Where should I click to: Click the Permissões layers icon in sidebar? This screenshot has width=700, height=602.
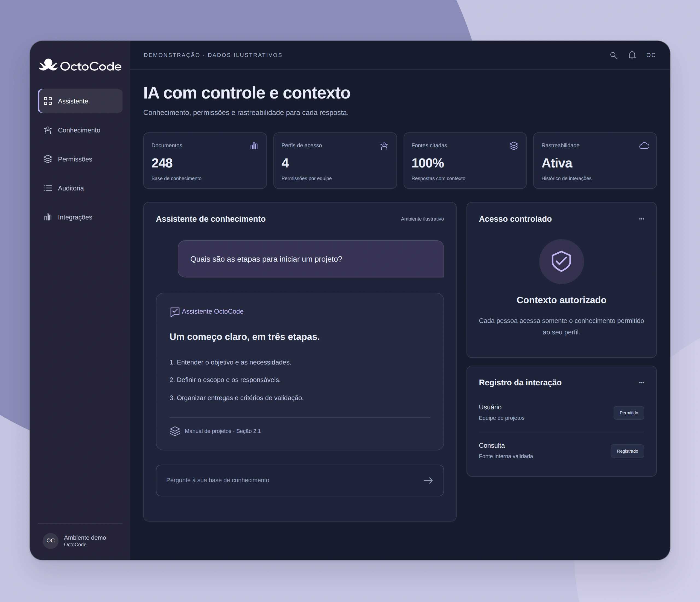pyautogui.click(x=48, y=159)
